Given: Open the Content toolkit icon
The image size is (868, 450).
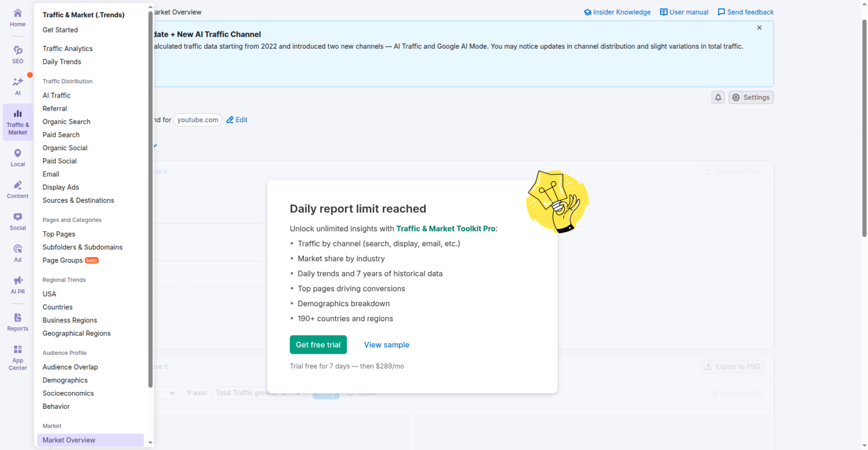Looking at the screenshot, I should [x=17, y=189].
